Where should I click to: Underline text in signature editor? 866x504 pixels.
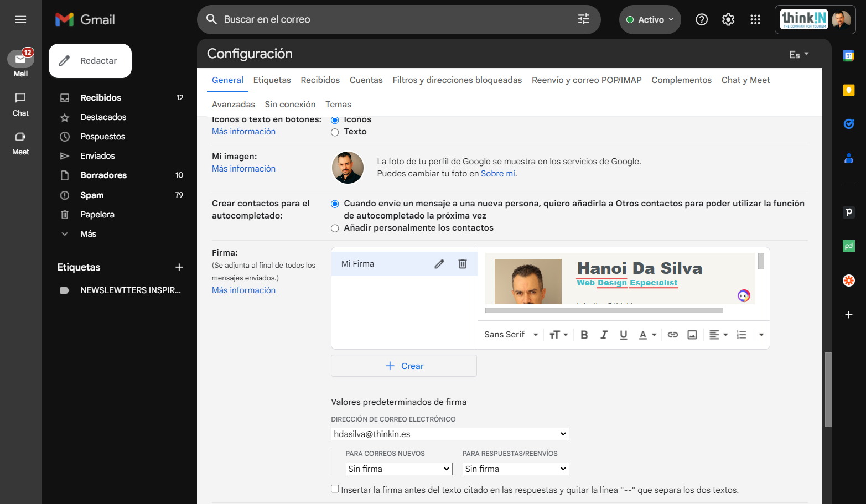tap(624, 335)
